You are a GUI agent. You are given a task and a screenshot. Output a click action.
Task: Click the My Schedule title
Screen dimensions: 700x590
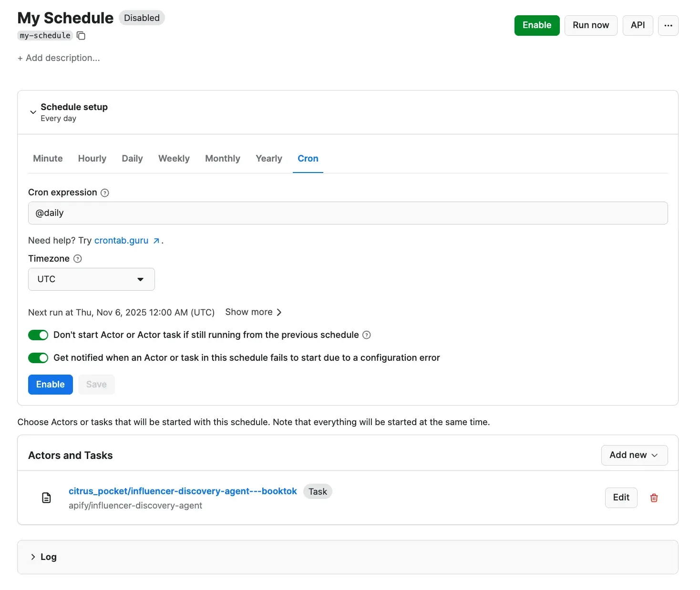point(65,18)
